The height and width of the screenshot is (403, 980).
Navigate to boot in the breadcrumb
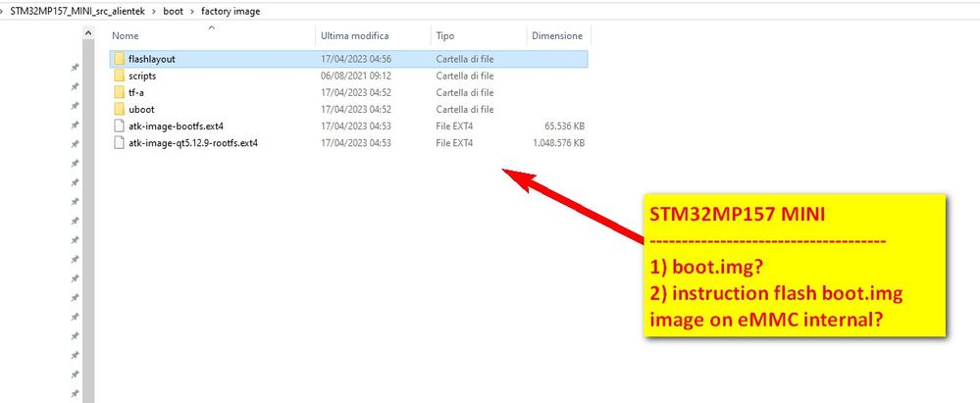[x=173, y=11]
